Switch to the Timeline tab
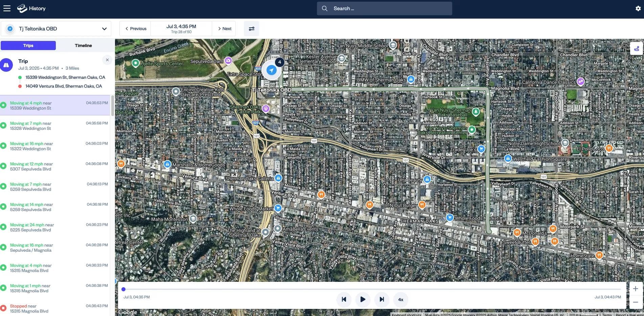This screenshot has height=316, width=644. (83, 46)
